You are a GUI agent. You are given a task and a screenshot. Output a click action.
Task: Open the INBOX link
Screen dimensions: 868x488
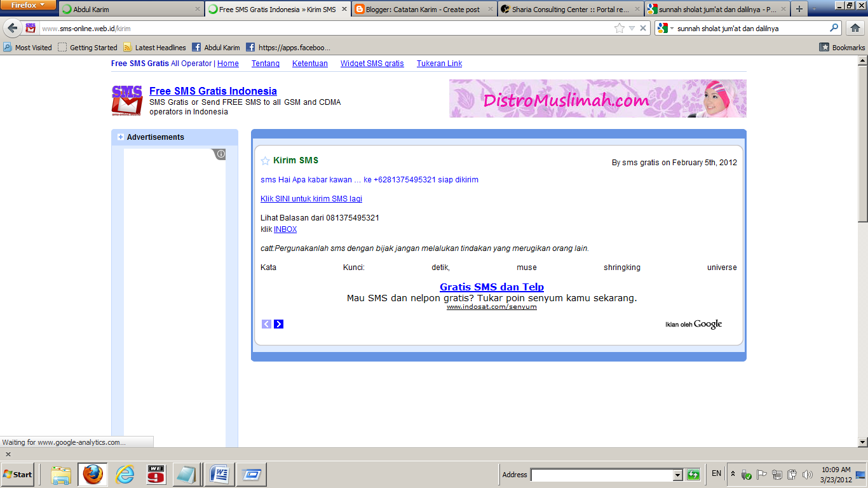tap(285, 229)
